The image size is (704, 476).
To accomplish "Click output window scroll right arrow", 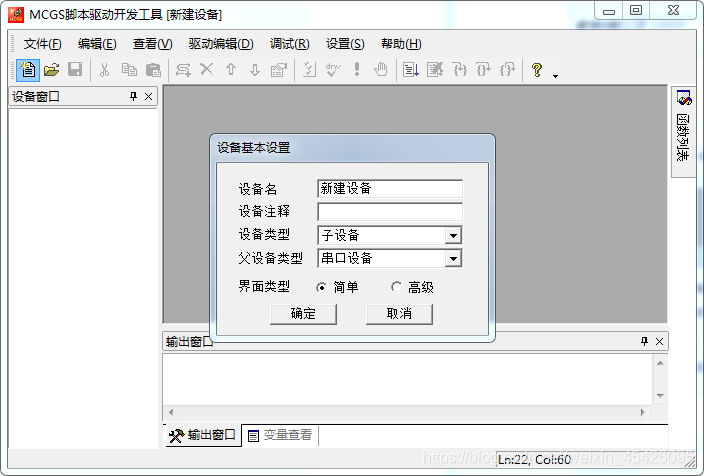I will 643,412.
